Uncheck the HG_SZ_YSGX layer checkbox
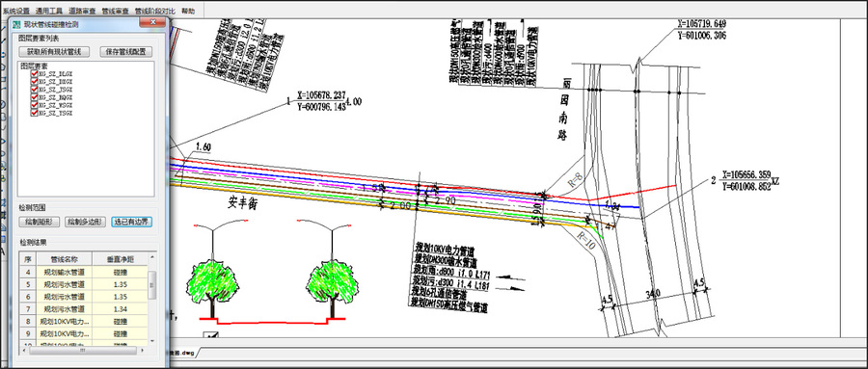The width and height of the screenshot is (868, 369). click(x=35, y=113)
